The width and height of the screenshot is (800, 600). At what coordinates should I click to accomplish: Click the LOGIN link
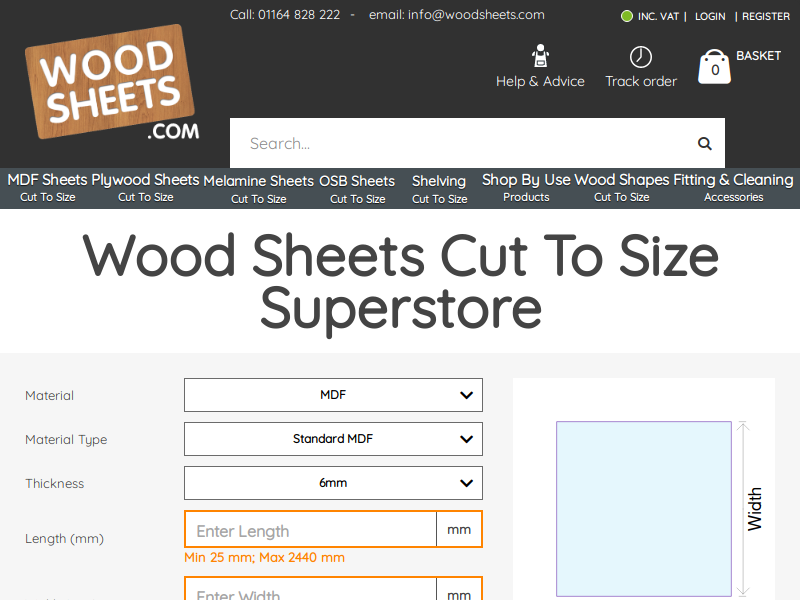710,16
